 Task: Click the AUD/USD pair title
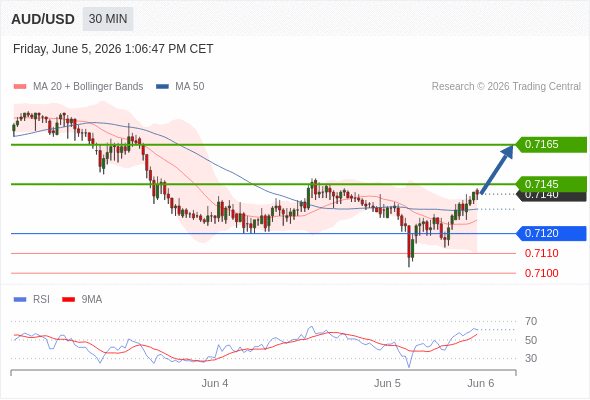[x=43, y=19]
